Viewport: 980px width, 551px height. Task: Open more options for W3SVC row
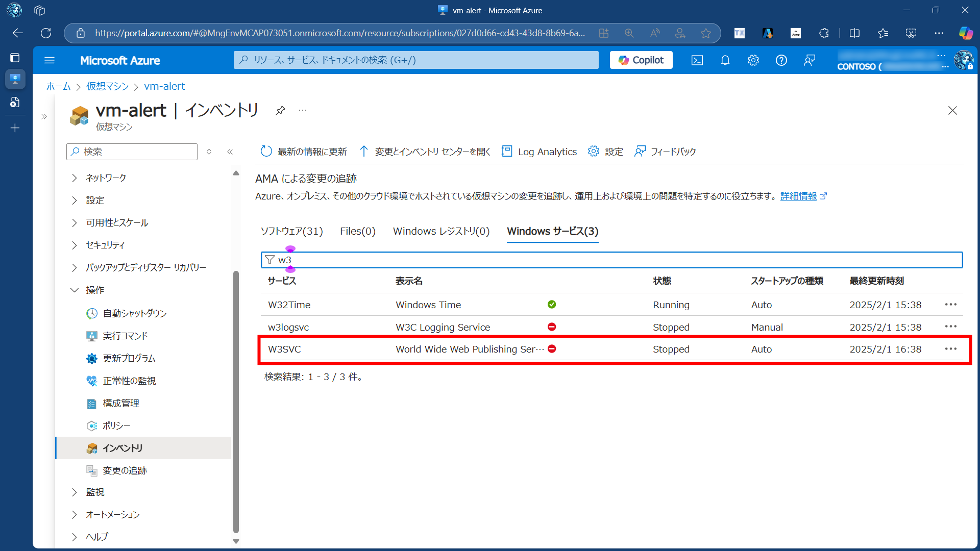pos(950,349)
